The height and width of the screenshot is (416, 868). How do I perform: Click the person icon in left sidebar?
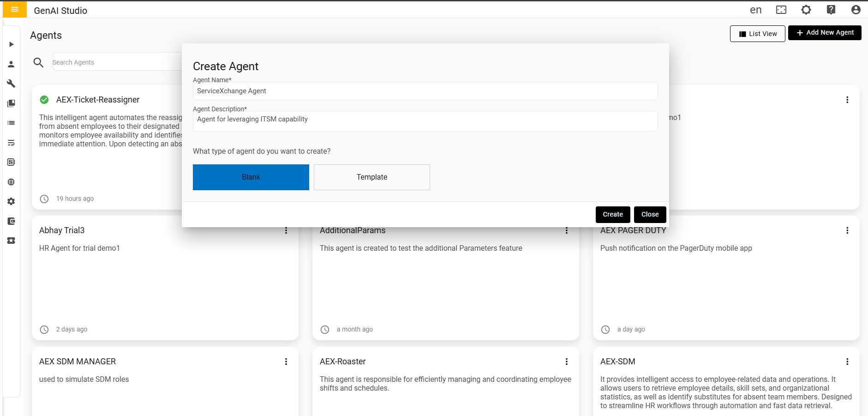(x=11, y=64)
